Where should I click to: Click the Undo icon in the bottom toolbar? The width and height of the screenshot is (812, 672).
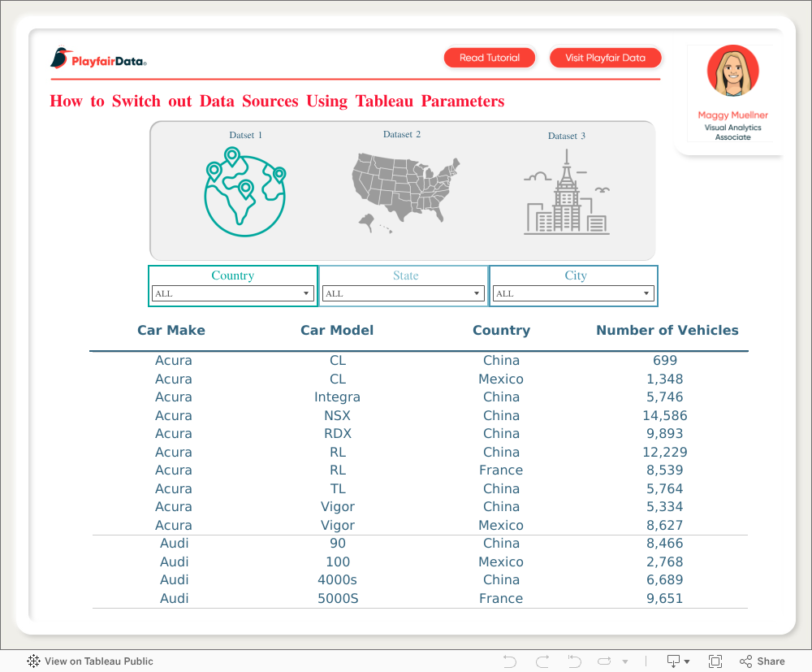(510, 661)
